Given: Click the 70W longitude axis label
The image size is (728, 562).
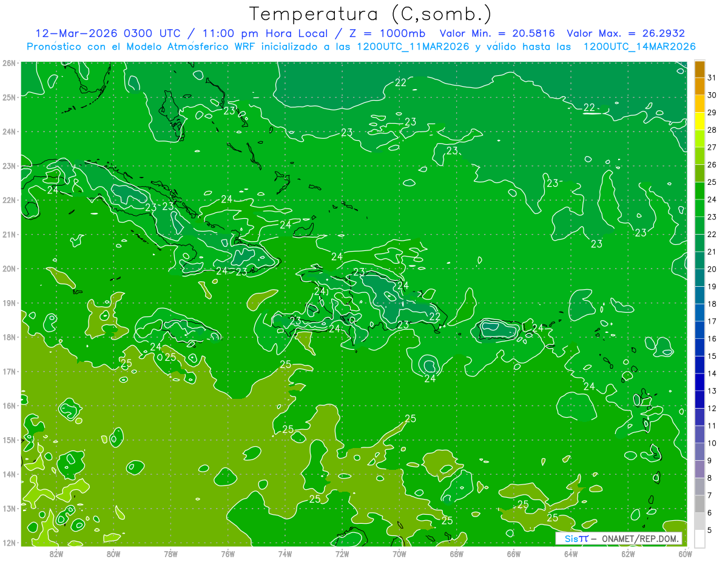Looking at the screenshot, I should tap(399, 554).
